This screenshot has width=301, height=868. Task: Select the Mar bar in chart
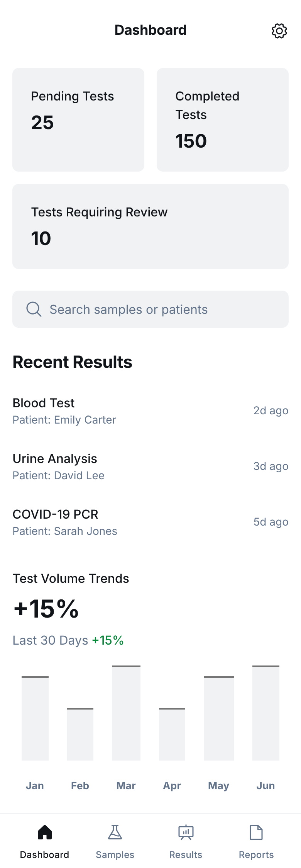coord(126,713)
